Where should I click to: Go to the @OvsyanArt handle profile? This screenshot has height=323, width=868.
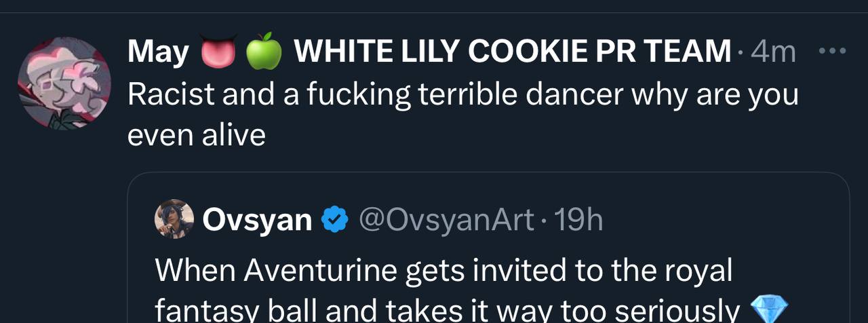(447, 219)
